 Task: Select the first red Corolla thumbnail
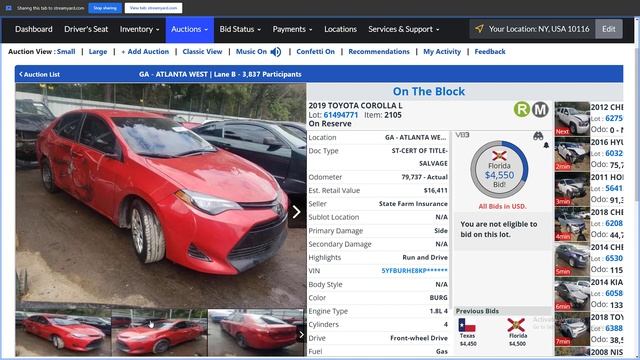tap(63, 333)
